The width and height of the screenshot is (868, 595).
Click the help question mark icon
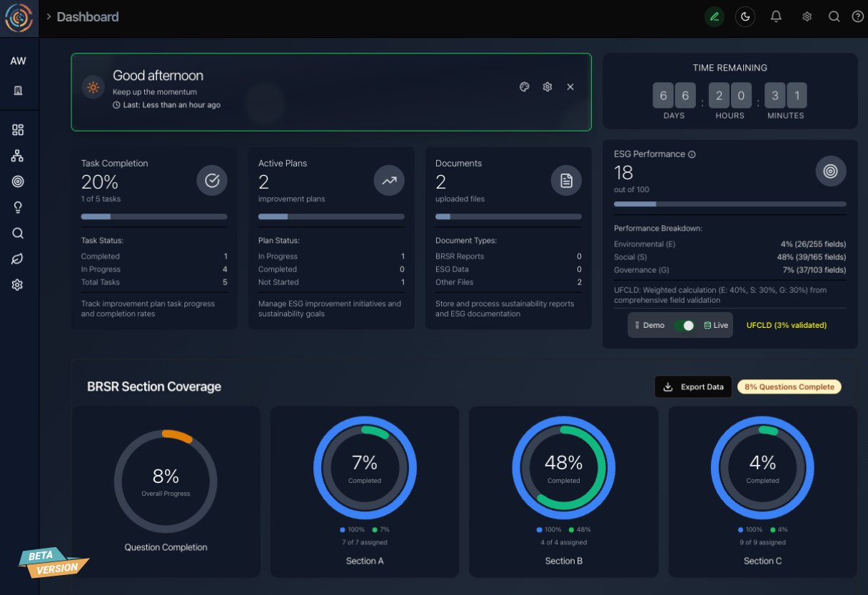coord(857,17)
